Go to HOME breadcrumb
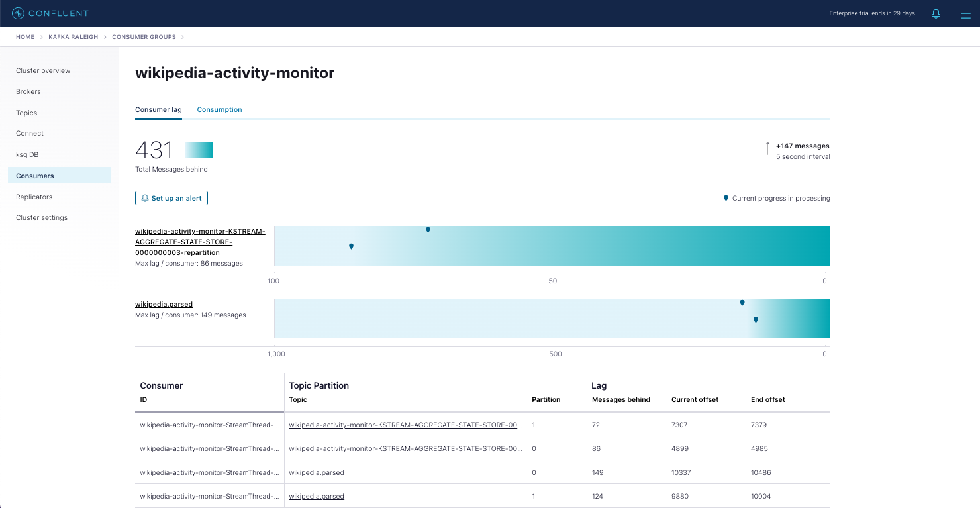Viewport: 980px width, 508px height. [25, 37]
